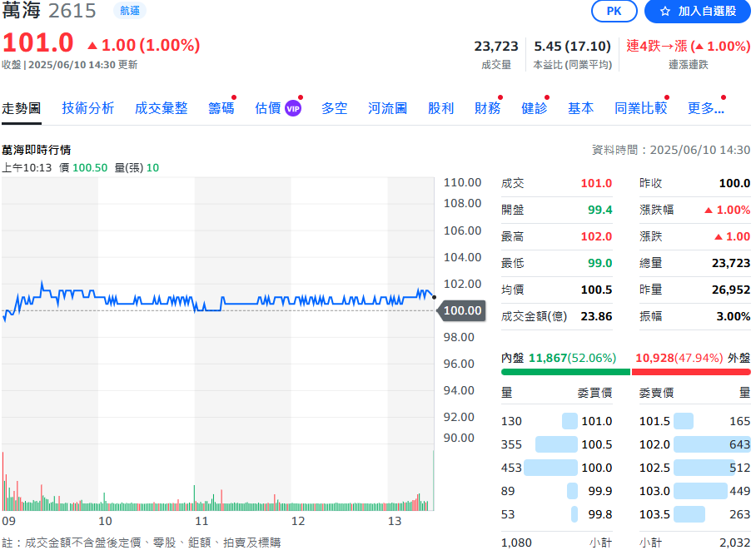This screenshot has width=756, height=550.
Task: Click the 外盤 volume 10,928(47.94%)
Action: coord(679,358)
